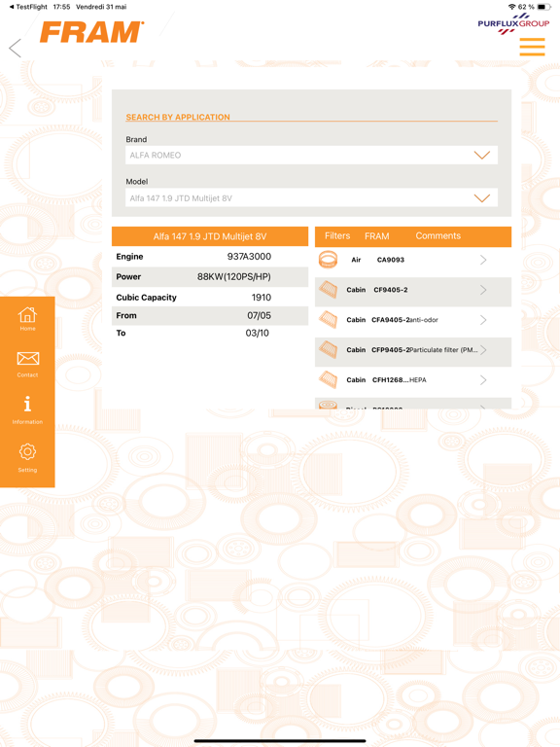
Task: Click the CFP9405-2 Particulate filter thumbnail
Action: click(x=328, y=350)
